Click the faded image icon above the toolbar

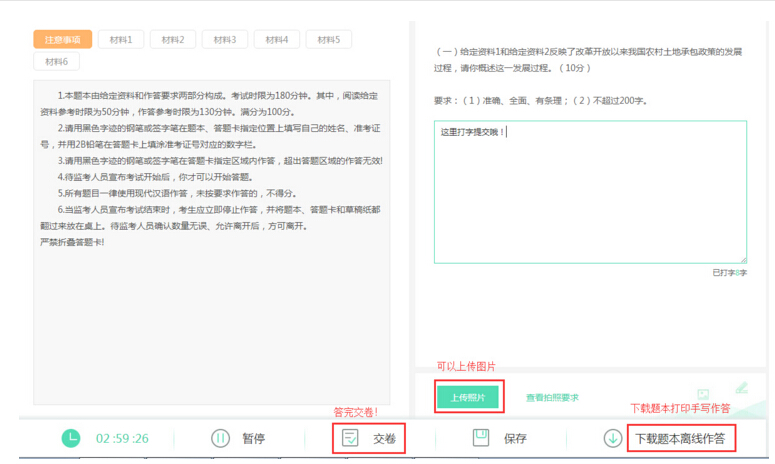pyautogui.click(x=703, y=396)
